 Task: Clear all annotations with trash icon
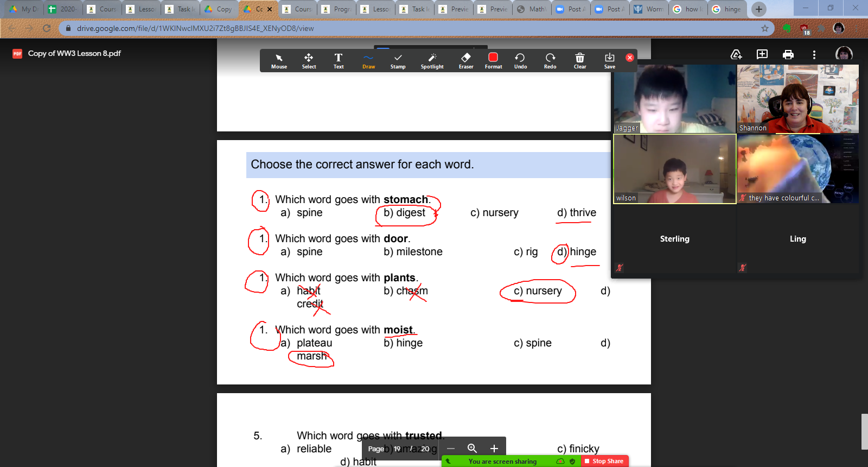[x=580, y=61]
